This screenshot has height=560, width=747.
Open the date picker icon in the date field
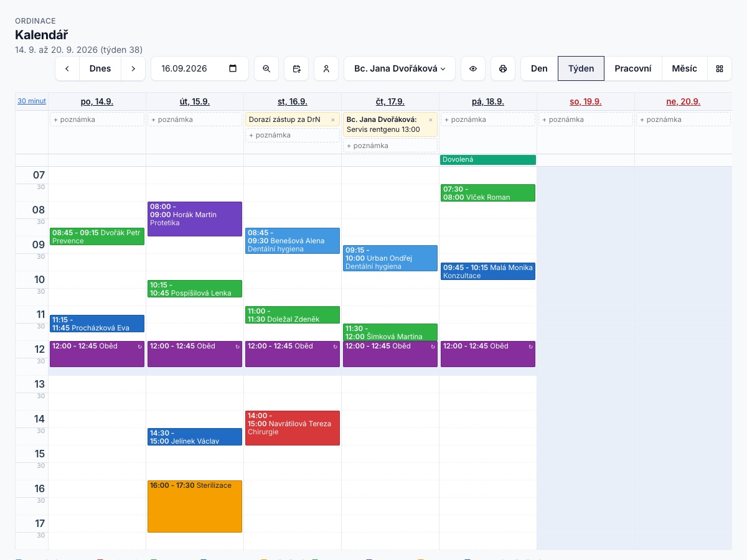233,68
